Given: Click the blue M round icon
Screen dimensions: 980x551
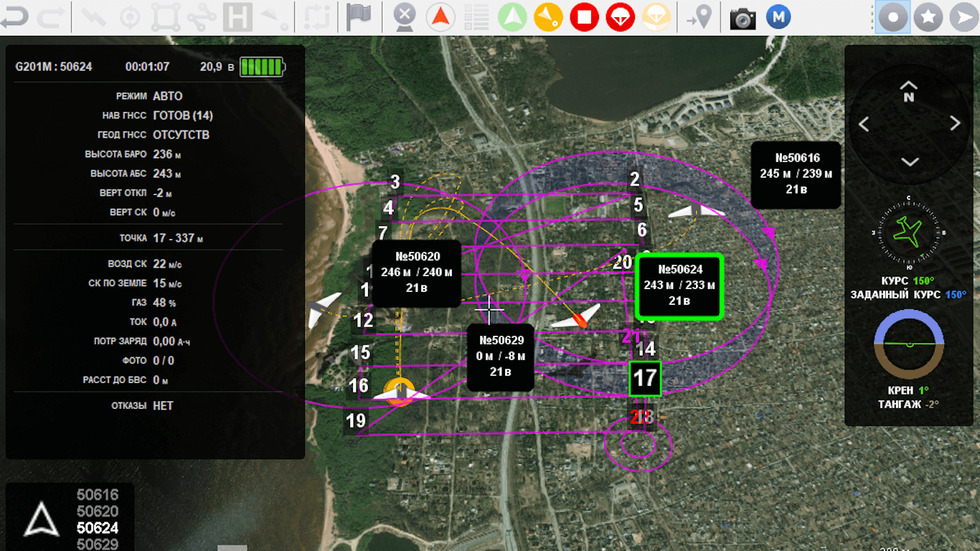Looking at the screenshot, I should point(778,17).
